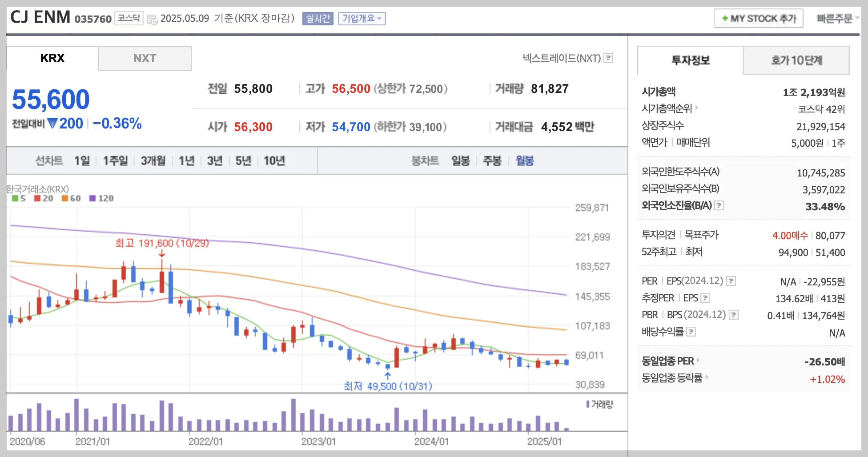The width and height of the screenshot is (868, 457).
Task: Click the arrow next to 동일업종 PER
Action: (x=698, y=360)
